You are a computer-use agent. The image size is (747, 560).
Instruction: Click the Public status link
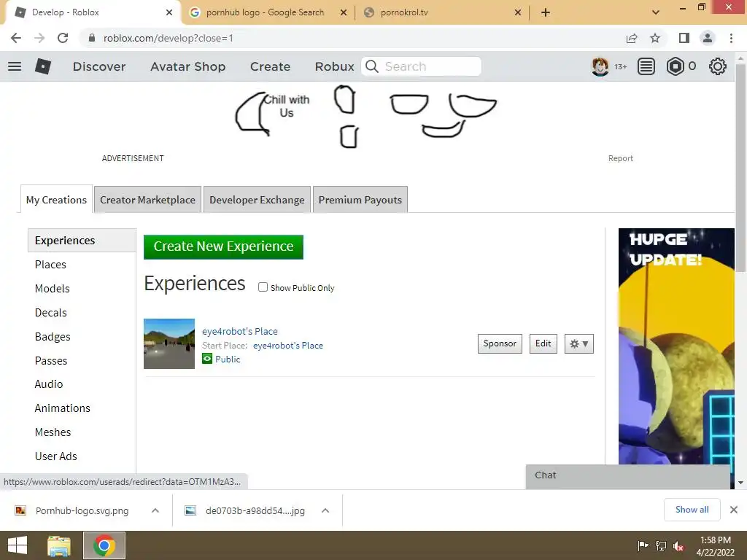[x=228, y=359]
